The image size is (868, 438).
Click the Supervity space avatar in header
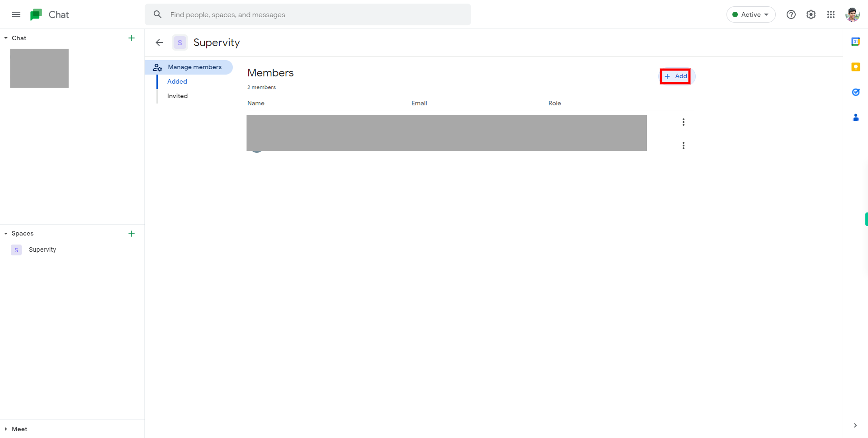click(x=180, y=42)
